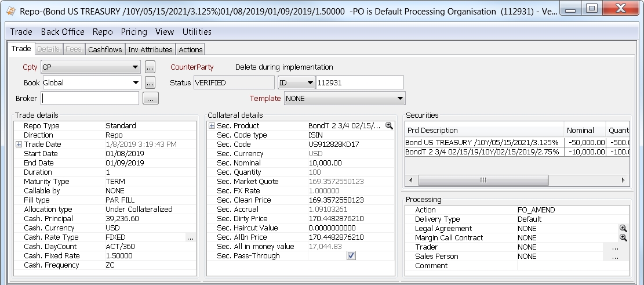Click the ellipsis button next to Cpty

pyautogui.click(x=150, y=67)
